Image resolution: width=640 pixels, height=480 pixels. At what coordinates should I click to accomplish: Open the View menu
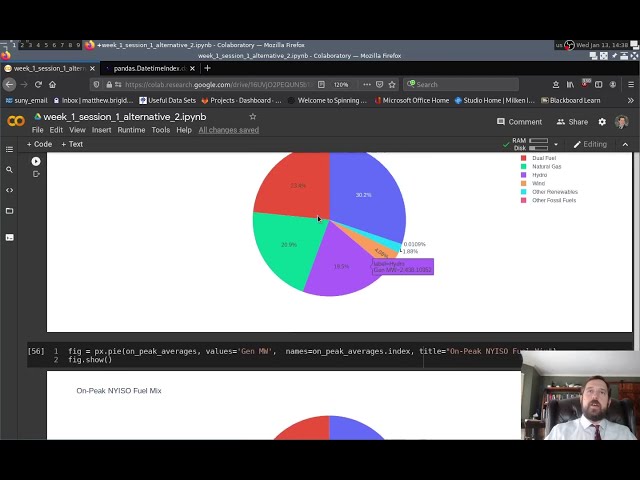tap(77, 130)
